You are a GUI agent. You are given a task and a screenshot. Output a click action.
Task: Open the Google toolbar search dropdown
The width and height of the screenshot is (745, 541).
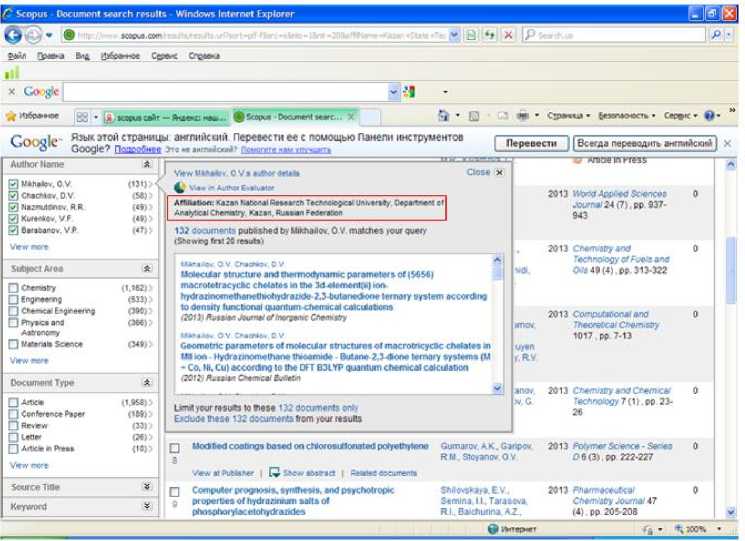click(393, 92)
